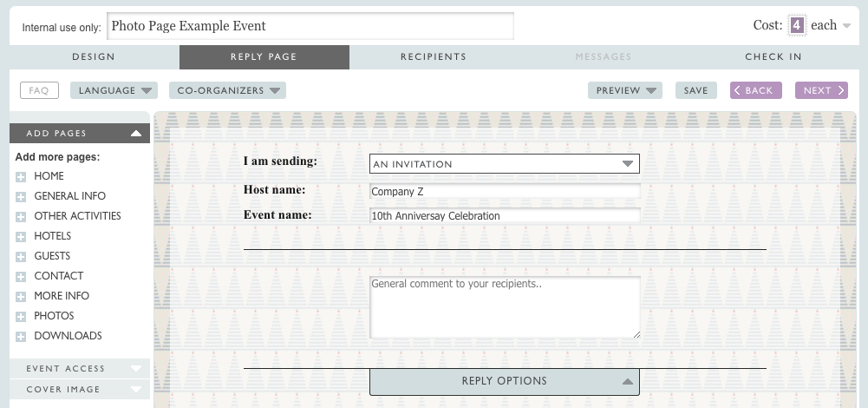Click the plus icon beside HOME

(21, 177)
